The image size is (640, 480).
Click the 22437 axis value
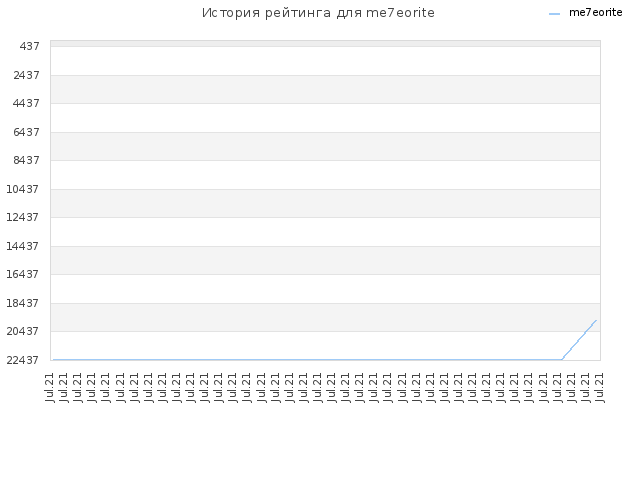pos(23,360)
